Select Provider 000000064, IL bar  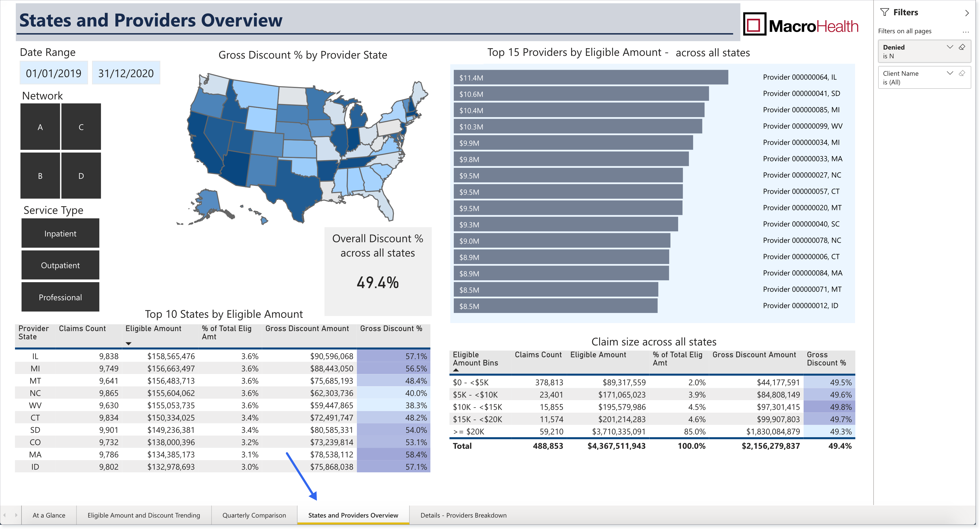click(591, 77)
